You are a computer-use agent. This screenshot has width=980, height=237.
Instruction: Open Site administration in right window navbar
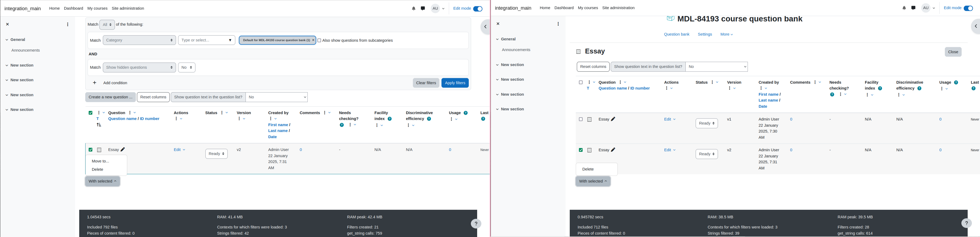(618, 8)
